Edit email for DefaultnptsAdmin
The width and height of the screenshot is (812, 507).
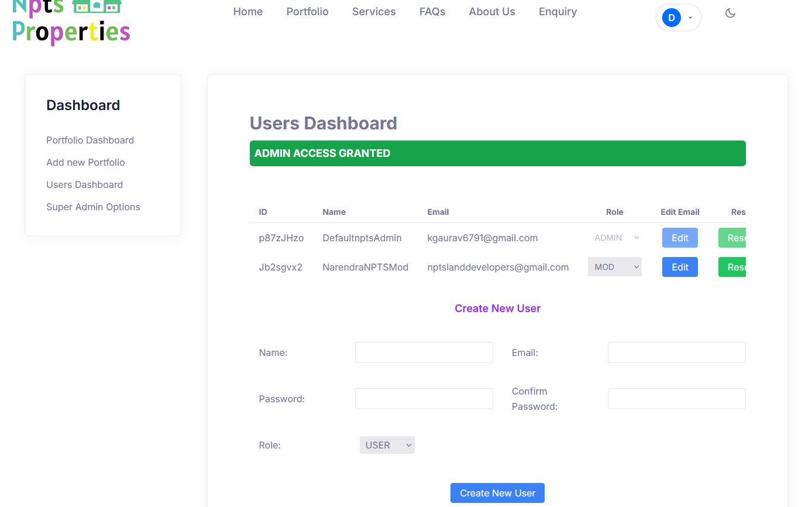[x=680, y=238]
